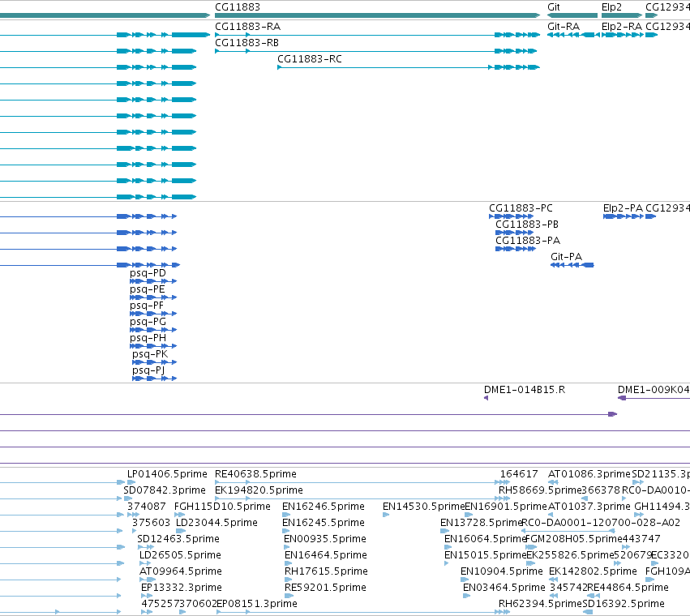Click the EN14530.5prime EST label
The width and height of the screenshot is (690, 616).
(424, 507)
